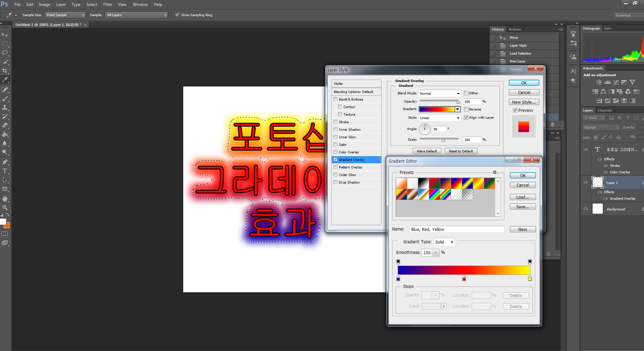644x351 pixels.
Task: Select the Eyedropper tool in toolbox
Action: [5, 80]
